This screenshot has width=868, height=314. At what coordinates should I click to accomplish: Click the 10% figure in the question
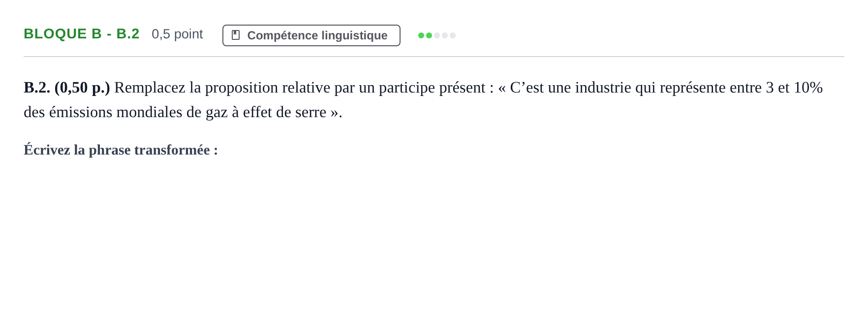coord(808,88)
